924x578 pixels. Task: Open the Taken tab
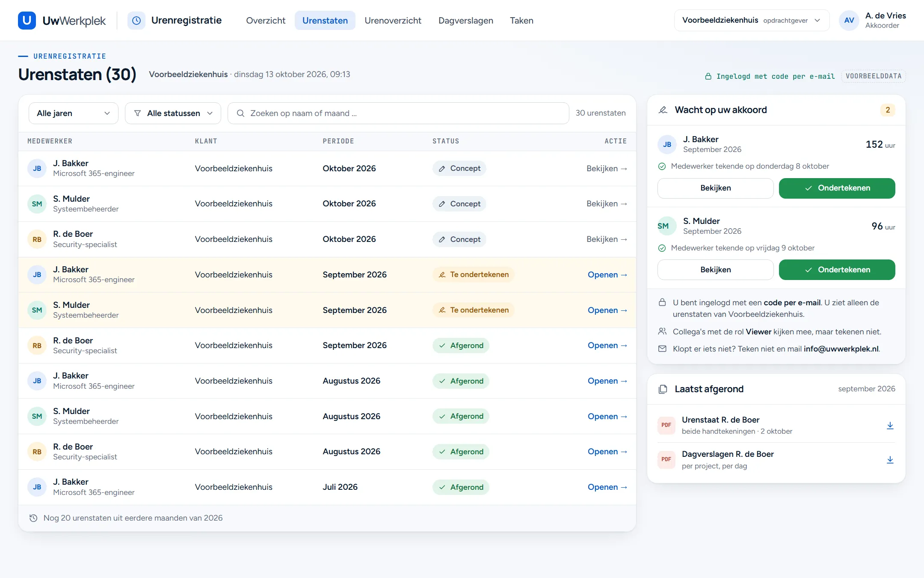point(521,21)
